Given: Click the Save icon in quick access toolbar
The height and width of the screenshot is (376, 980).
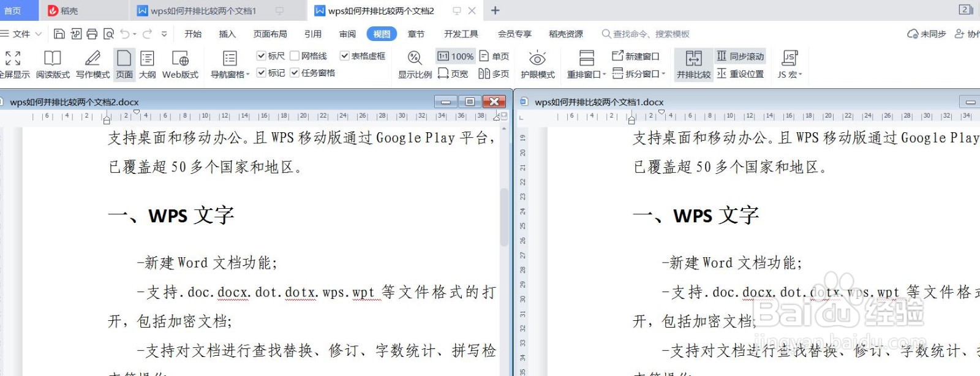Looking at the screenshot, I should [x=59, y=34].
